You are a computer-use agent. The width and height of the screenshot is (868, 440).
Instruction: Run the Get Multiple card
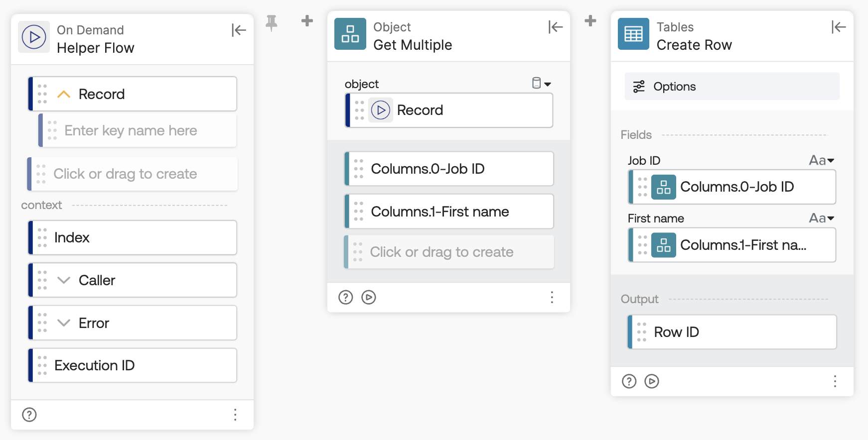click(x=368, y=297)
